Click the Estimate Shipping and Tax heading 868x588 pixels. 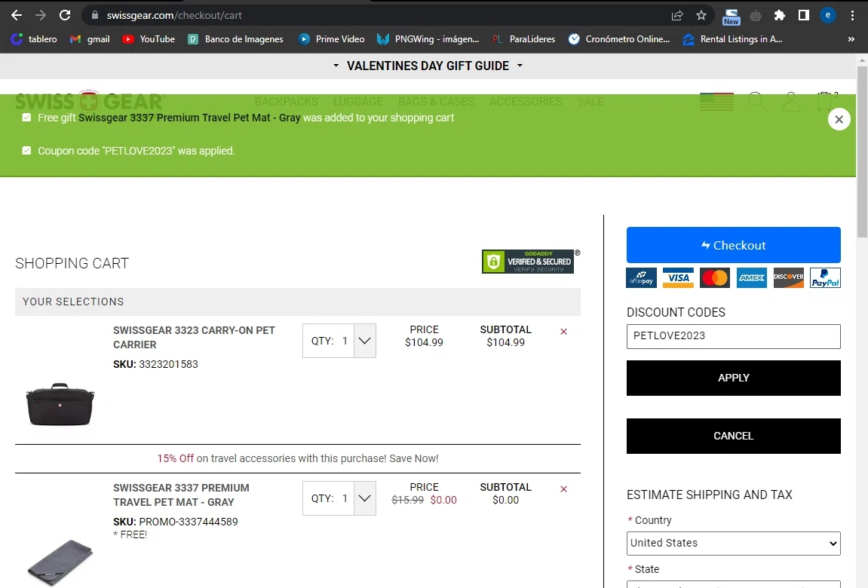click(709, 495)
